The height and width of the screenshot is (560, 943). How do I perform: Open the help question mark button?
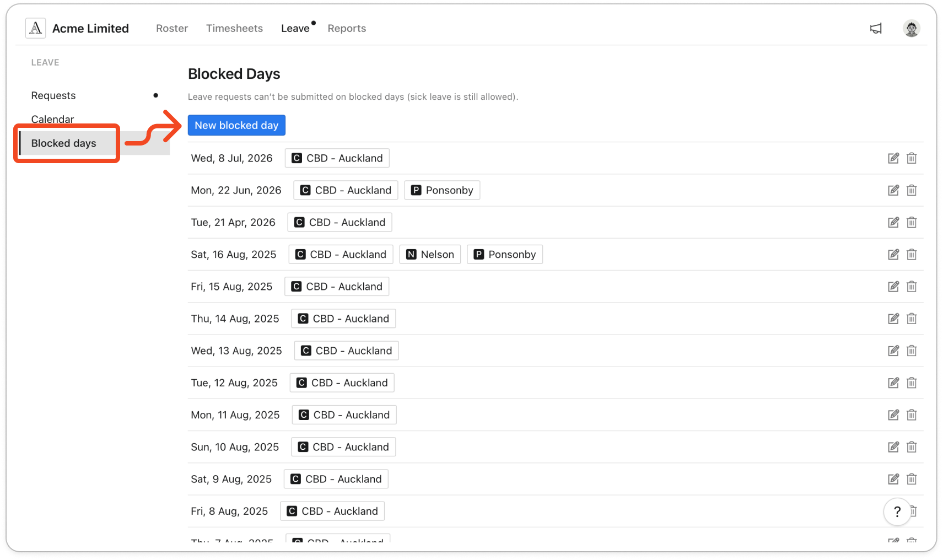pyautogui.click(x=897, y=512)
